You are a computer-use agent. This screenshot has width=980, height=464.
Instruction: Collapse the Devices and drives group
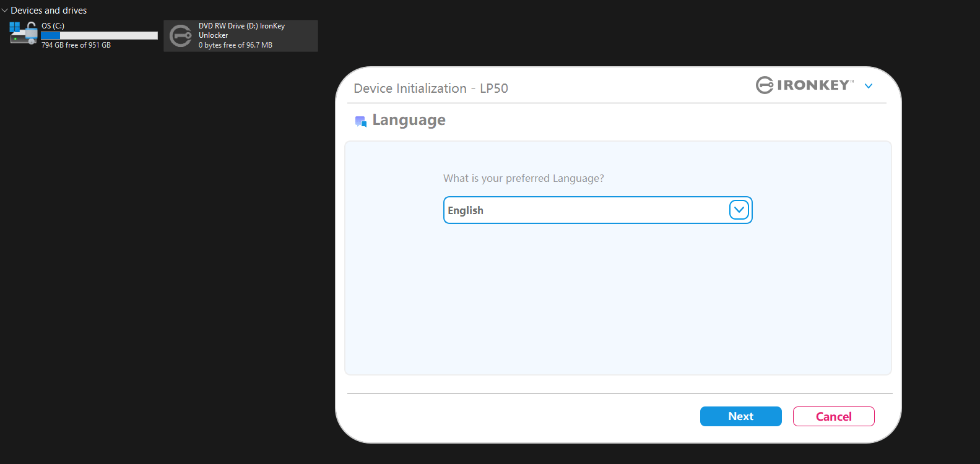(x=5, y=11)
